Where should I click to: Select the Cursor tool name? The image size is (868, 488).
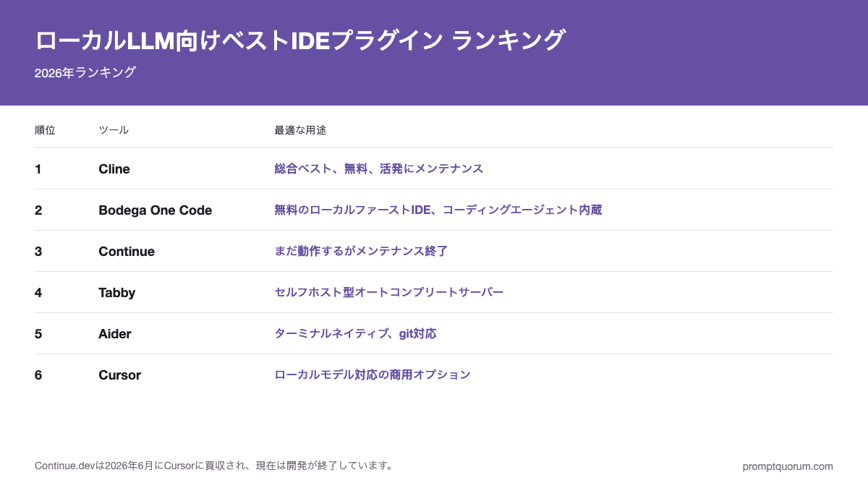coord(120,374)
